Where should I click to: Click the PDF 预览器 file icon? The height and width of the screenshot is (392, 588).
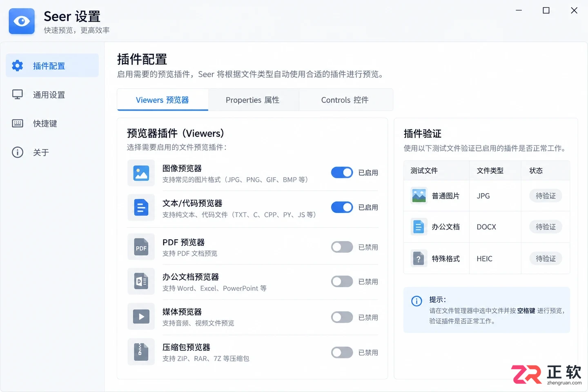141,247
